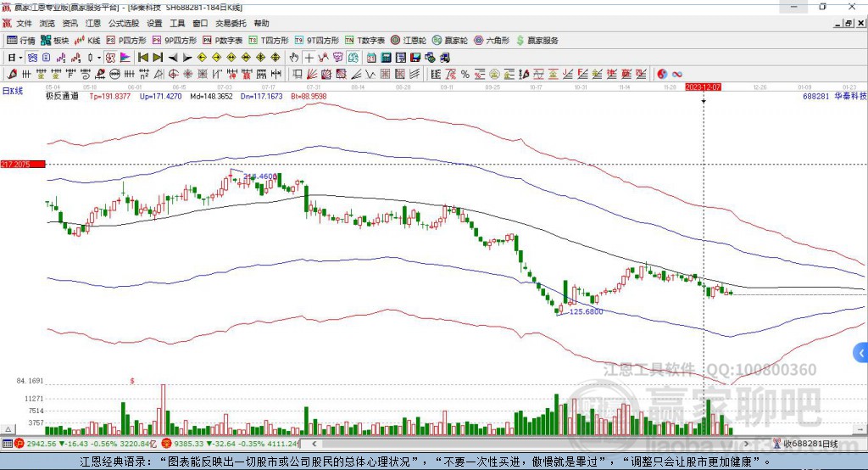Open the T四方形 tool
Screen dimensions: 868x470
(269, 41)
